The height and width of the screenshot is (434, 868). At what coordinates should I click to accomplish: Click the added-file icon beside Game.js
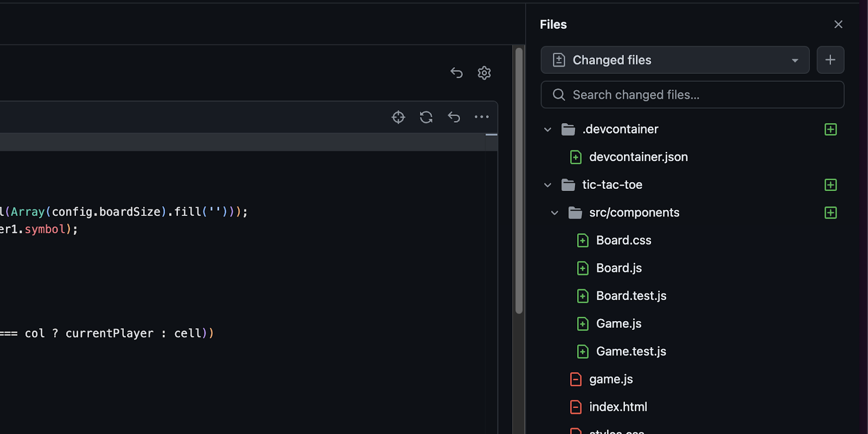(583, 324)
